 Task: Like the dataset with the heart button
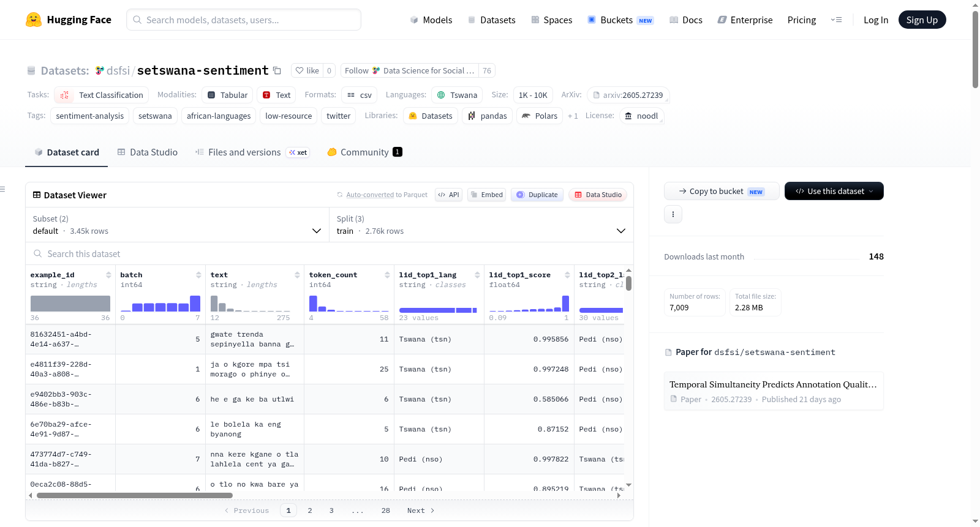pos(307,70)
